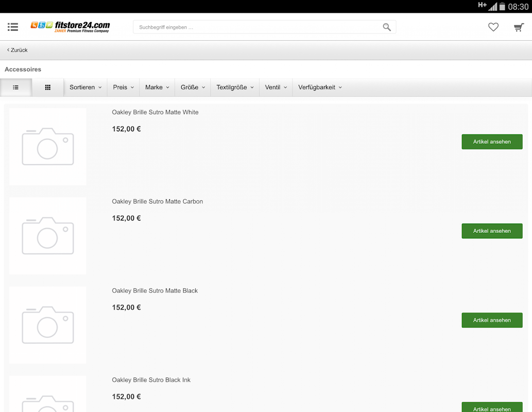Expand the Preis filter dropdown
This screenshot has width=532, height=412.
pos(124,88)
